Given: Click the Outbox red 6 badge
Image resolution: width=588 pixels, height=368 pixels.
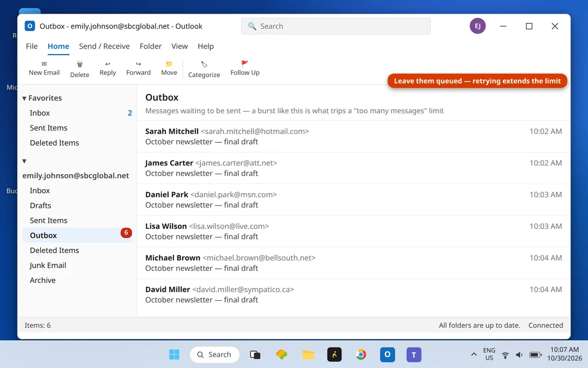Looking at the screenshot, I should [x=126, y=233].
